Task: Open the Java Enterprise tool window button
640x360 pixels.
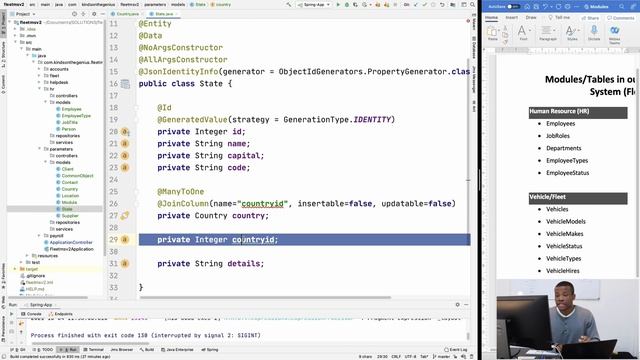Action: click(x=177, y=350)
